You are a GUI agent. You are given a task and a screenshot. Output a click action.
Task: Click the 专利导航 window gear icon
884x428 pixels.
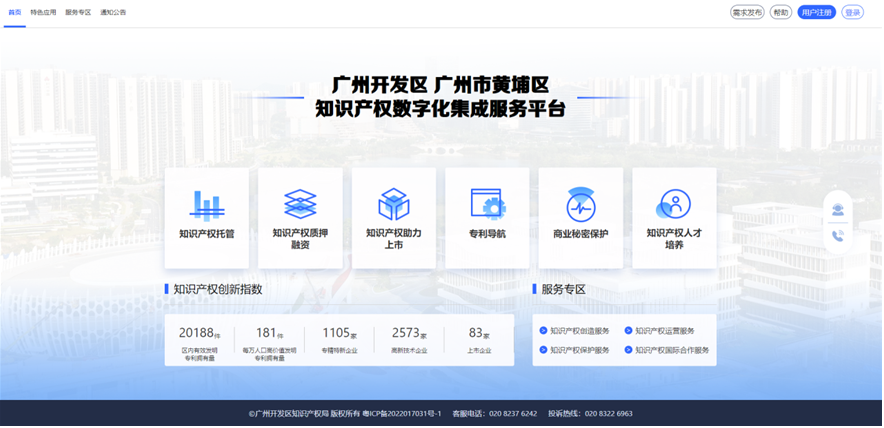tap(488, 204)
